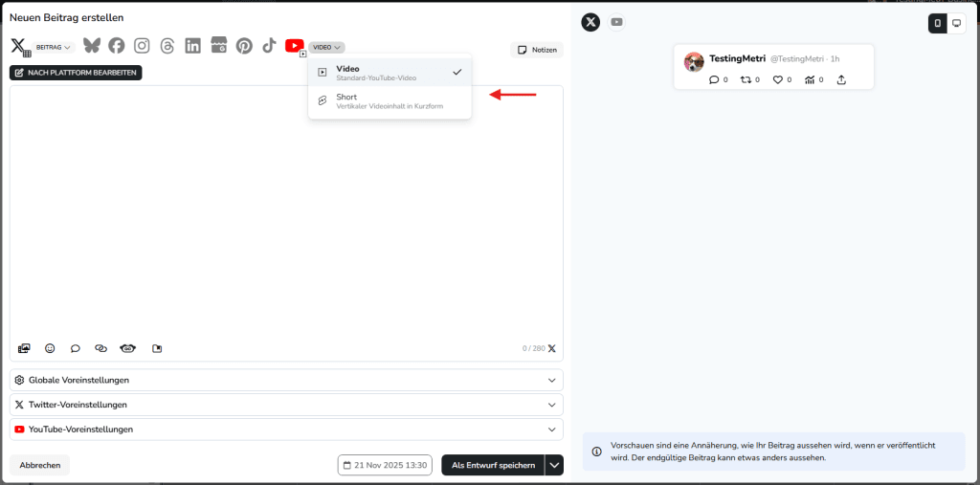Expand YouTube-Voreinstellungen section

coord(286,430)
